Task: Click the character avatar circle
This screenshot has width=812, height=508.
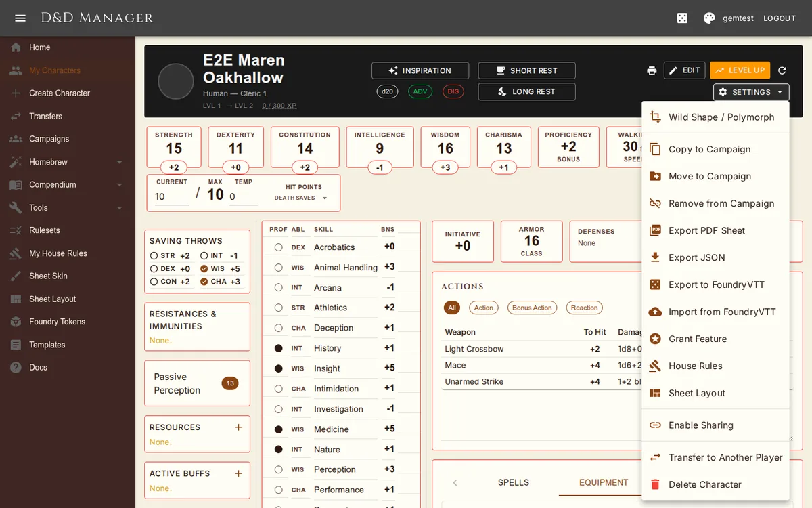Action: pos(176,81)
